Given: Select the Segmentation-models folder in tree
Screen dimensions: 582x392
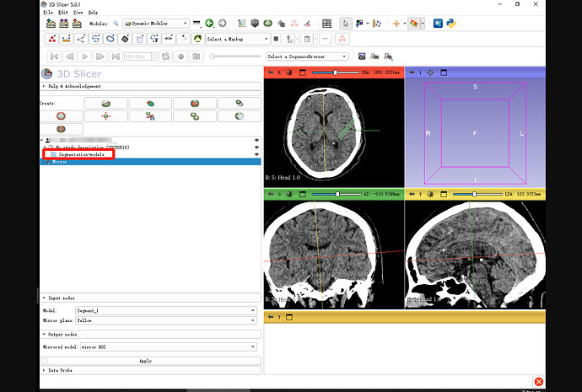Looking at the screenshot, I should pyautogui.click(x=81, y=154).
